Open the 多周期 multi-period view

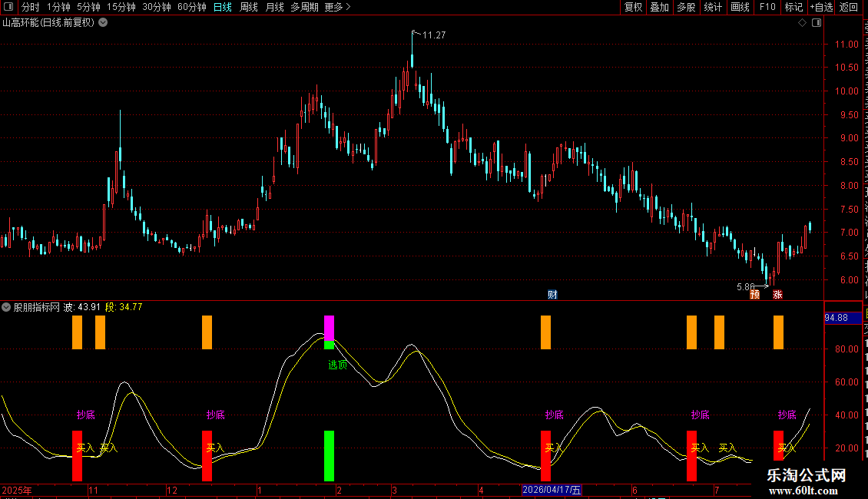304,7
